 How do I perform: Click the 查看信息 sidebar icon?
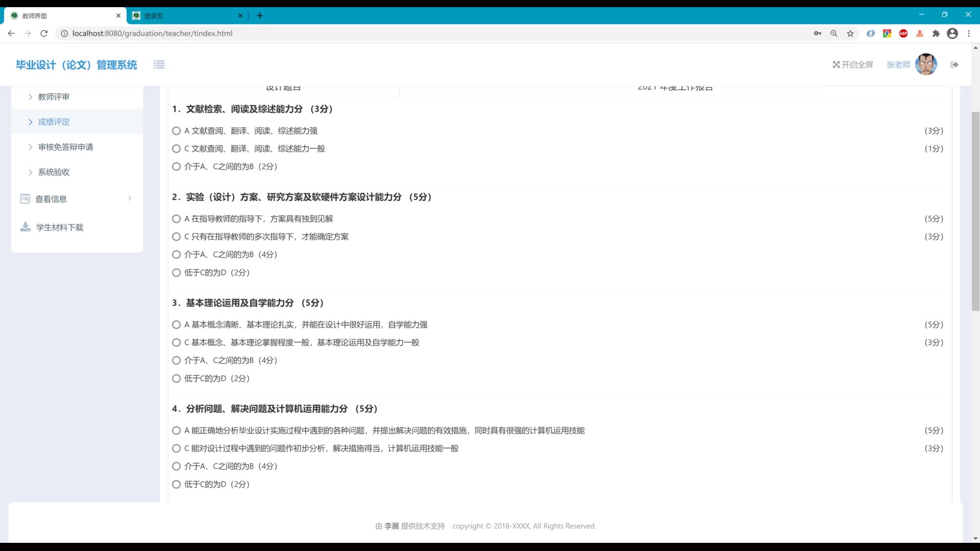click(25, 199)
